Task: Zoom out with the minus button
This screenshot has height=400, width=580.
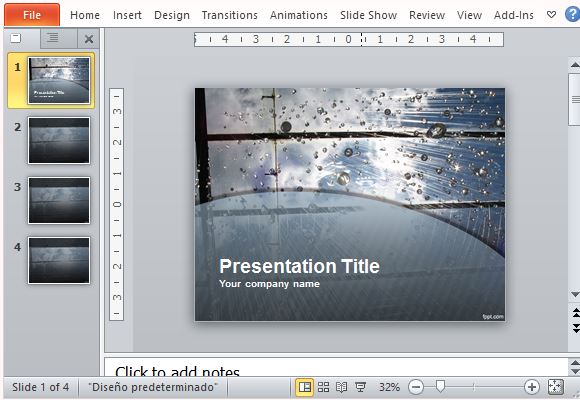Action: (416, 387)
